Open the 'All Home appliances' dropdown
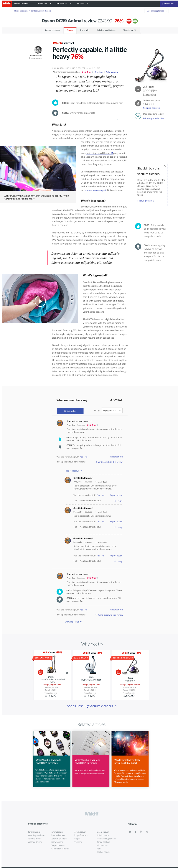Screen dimensions: 178x868 [157, 11]
